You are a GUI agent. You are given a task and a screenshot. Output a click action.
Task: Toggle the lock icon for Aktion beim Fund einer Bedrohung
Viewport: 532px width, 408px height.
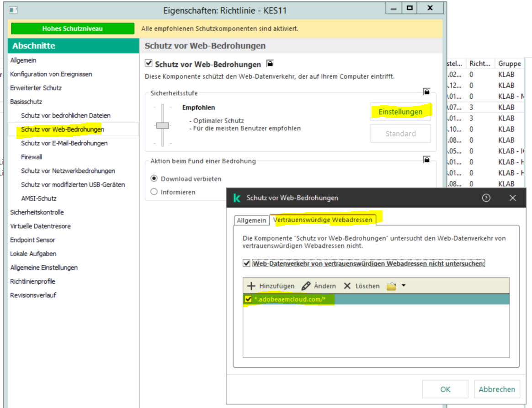coord(426,160)
